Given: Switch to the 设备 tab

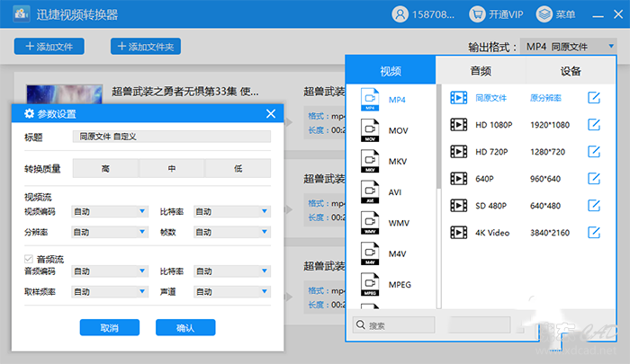Looking at the screenshot, I should [571, 71].
